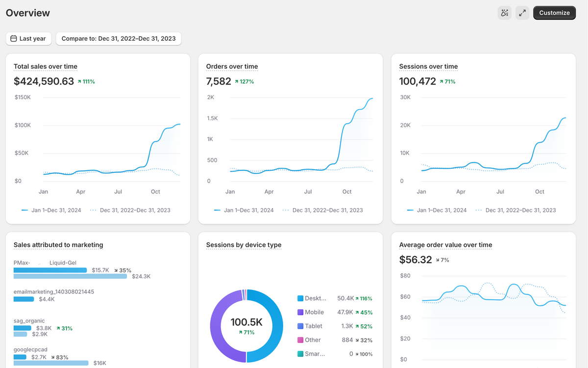Click the Desktop blue legend swatch
Screen dimensions: 588x368
coord(300,298)
